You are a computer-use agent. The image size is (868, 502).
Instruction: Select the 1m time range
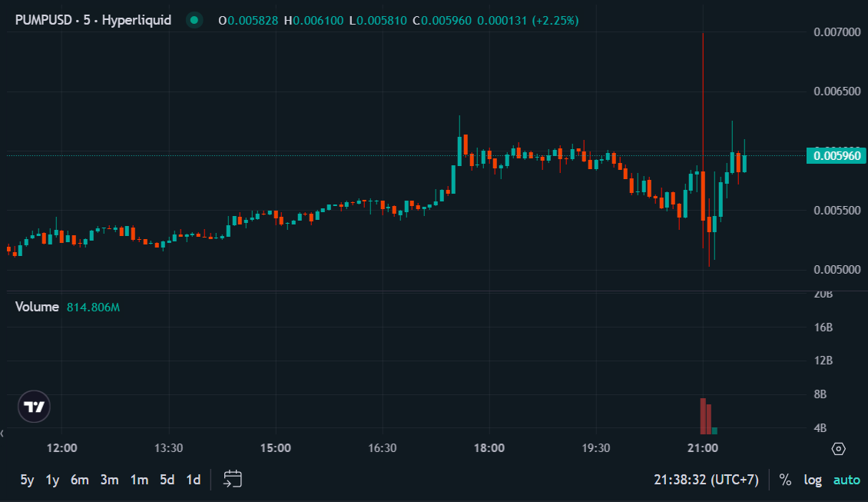click(139, 480)
